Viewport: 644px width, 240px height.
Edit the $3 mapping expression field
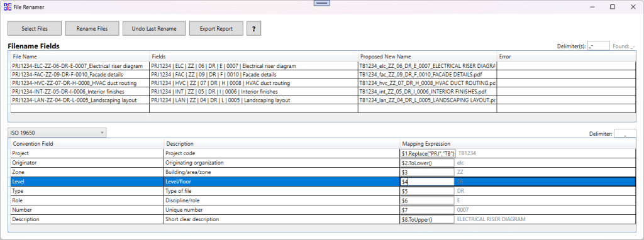428,172
